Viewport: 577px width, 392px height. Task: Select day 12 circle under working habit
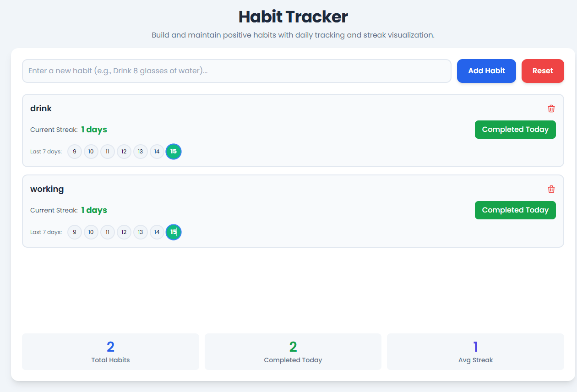click(124, 232)
